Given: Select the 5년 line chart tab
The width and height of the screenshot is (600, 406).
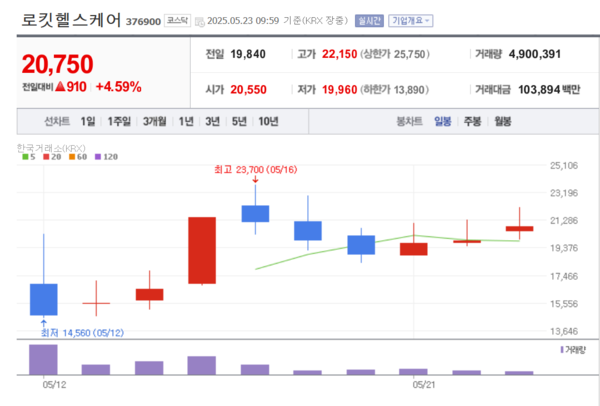Looking at the screenshot, I should 239,121.
